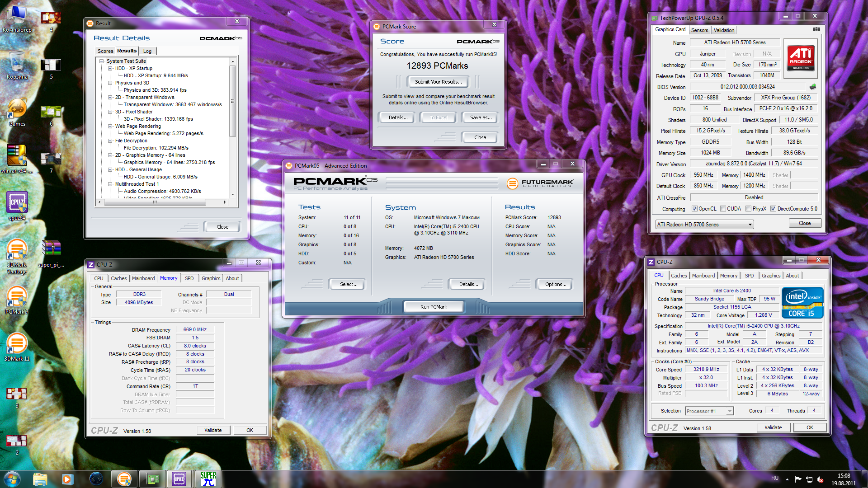Select the 3DMark Vantage desktop shortcut
This screenshot has height=488, width=868.
click(x=17, y=256)
